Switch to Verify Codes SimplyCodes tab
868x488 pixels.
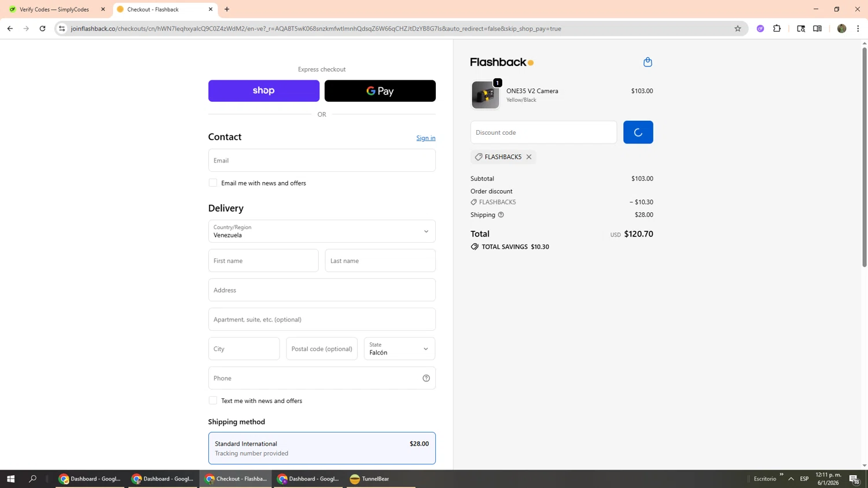tap(55, 9)
